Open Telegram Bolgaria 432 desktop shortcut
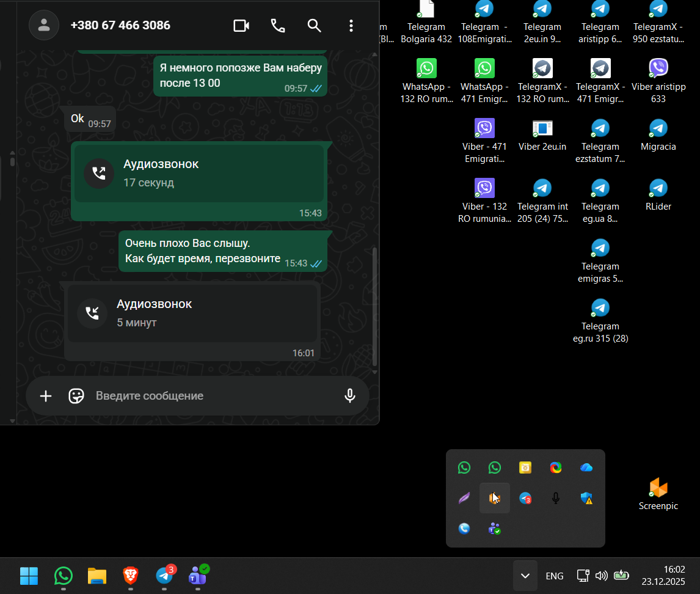 [426, 23]
